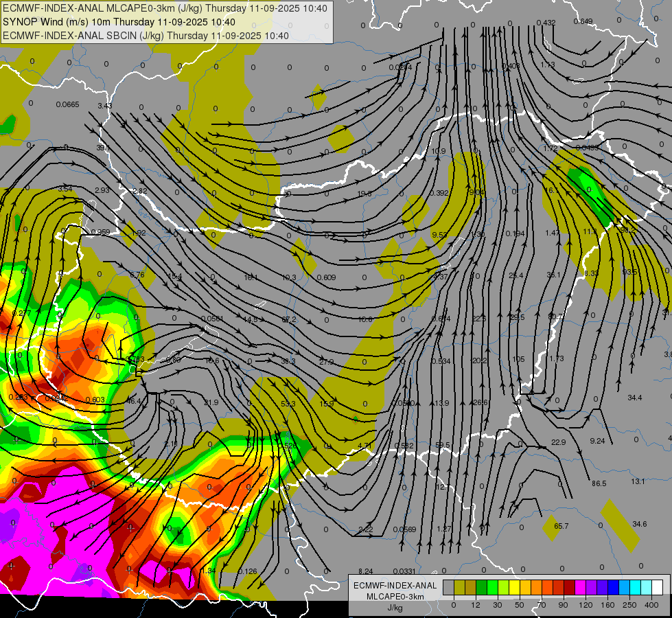Click the legend tick label '30'
672x618 pixels.
[x=498, y=605]
